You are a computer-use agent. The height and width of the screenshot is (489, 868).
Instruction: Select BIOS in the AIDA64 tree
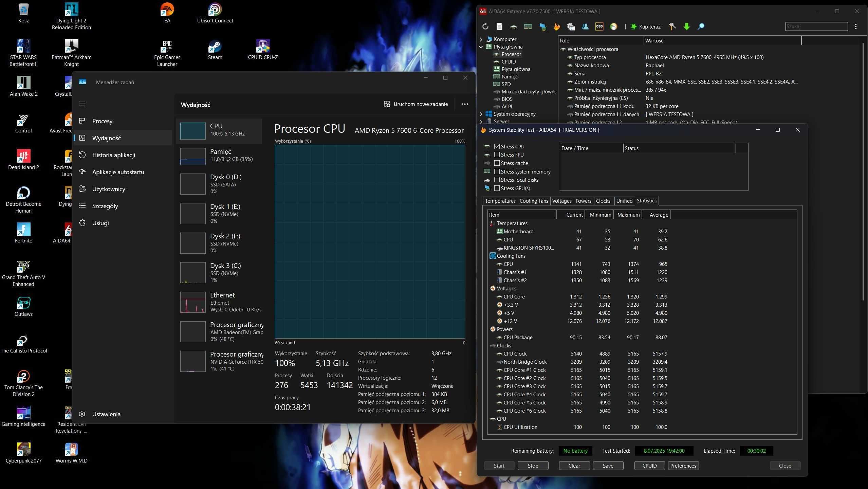(x=507, y=99)
